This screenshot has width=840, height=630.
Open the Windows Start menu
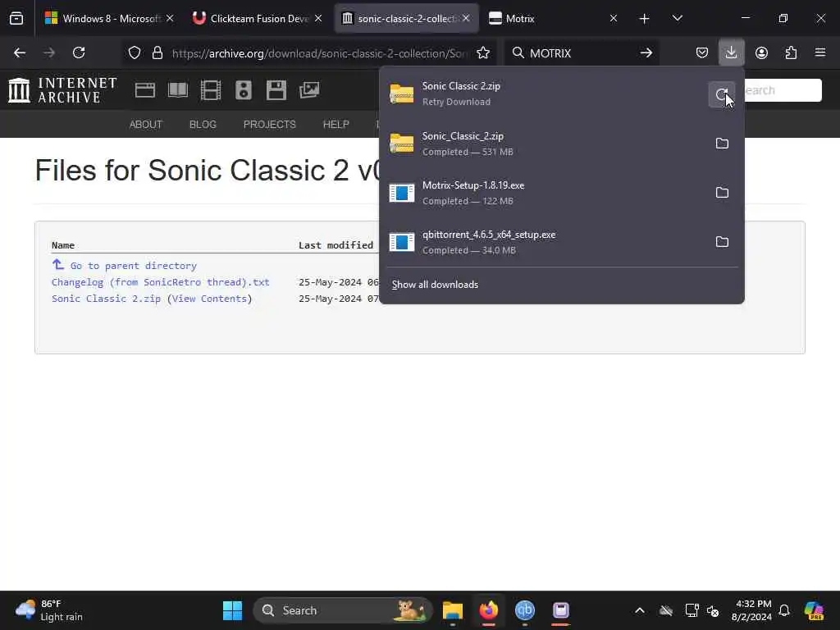tap(232, 610)
